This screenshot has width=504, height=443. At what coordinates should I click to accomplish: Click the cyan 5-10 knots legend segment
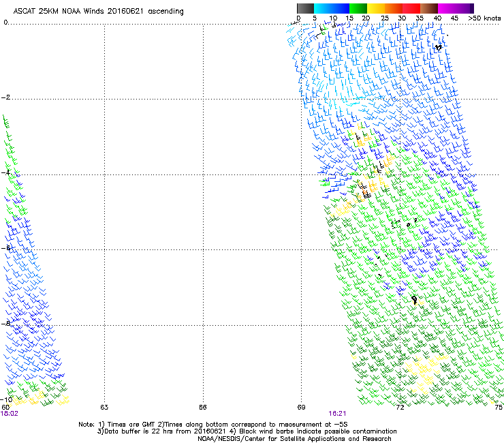323,8
